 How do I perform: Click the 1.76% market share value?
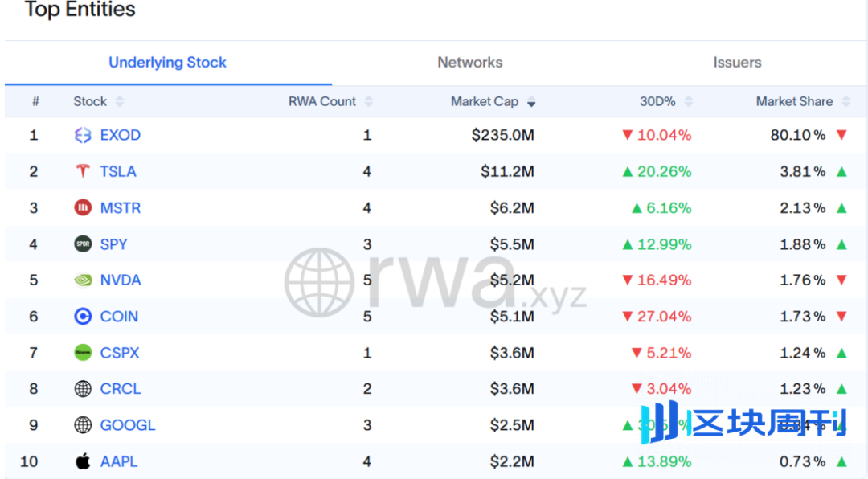coord(803,280)
